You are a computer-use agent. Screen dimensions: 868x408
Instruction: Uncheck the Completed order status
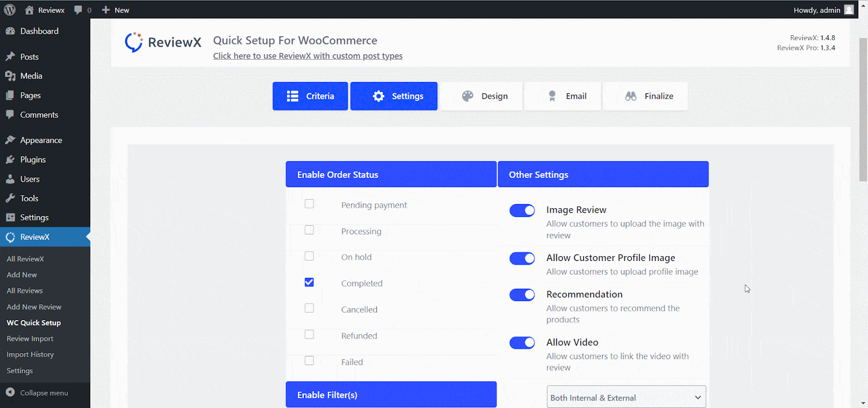click(309, 282)
